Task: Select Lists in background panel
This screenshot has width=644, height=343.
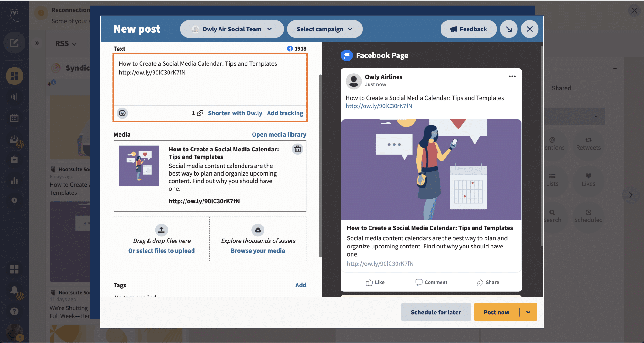Action: click(x=552, y=180)
